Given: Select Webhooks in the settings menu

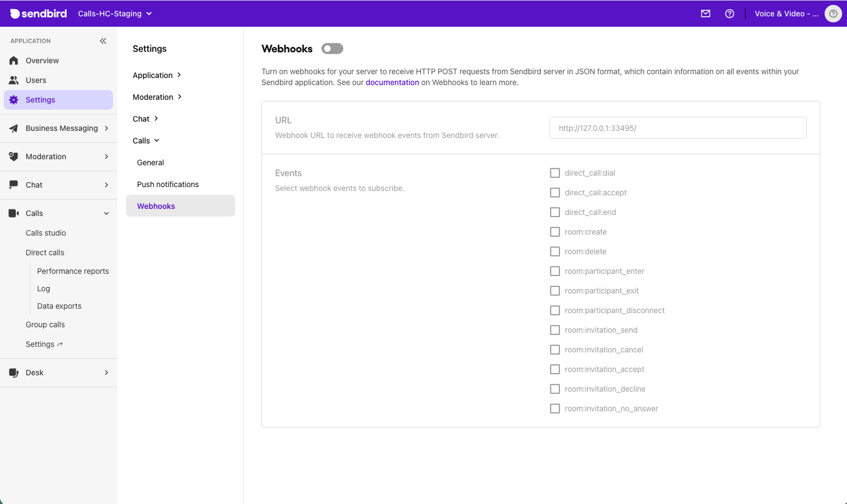Looking at the screenshot, I should click(x=181, y=206).
